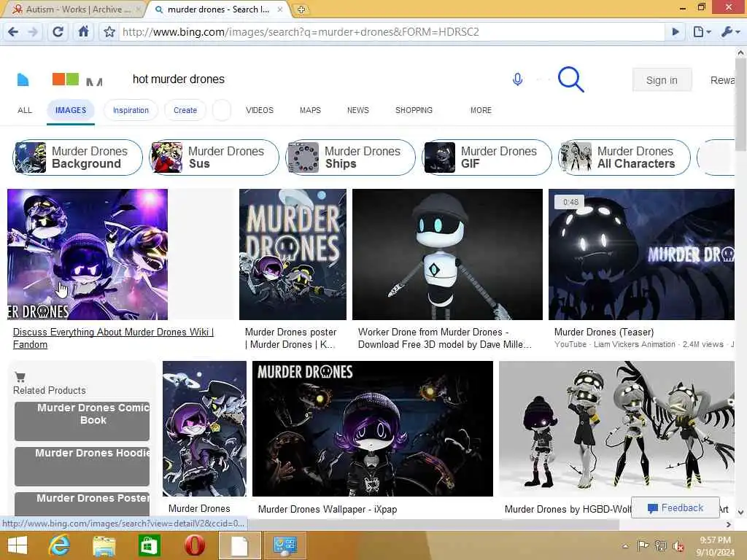This screenshot has height=560, width=747.
Task: Bookmark this page with the star icon
Action: (109, 32)
